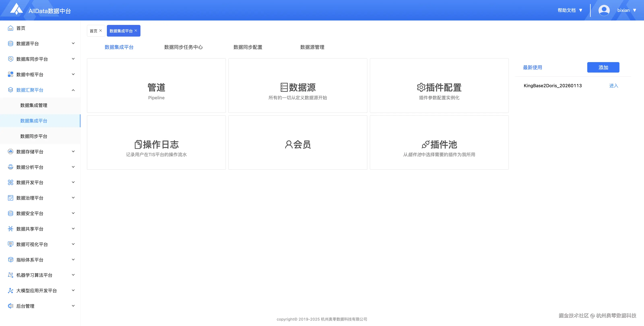Open the user avatar in top bar

coord(604,10)
